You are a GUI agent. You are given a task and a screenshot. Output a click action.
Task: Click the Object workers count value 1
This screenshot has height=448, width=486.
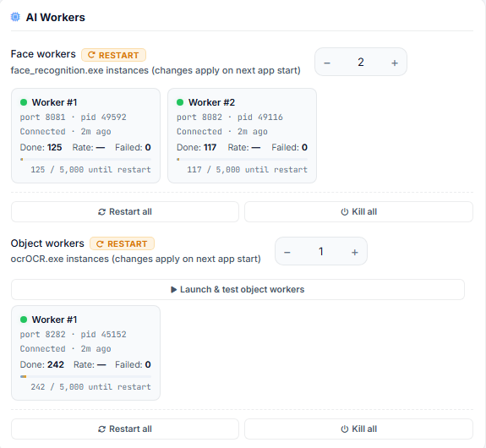[x=321, y=251]
